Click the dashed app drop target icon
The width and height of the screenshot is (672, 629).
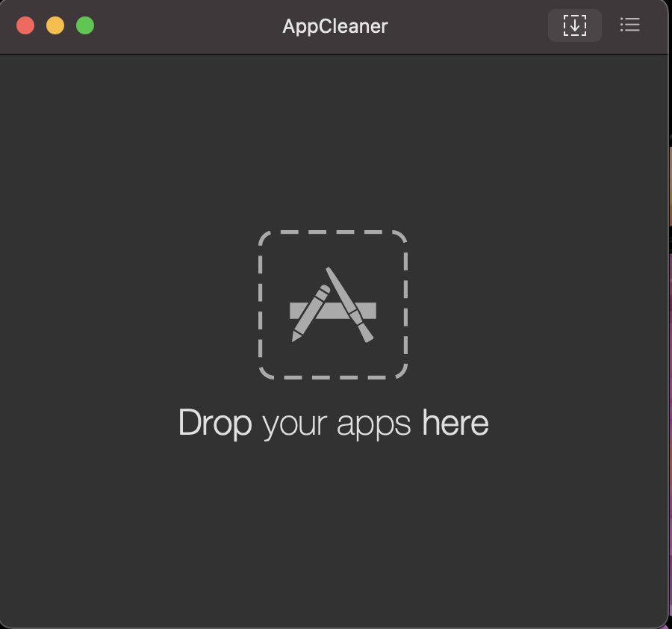(332, 305)
